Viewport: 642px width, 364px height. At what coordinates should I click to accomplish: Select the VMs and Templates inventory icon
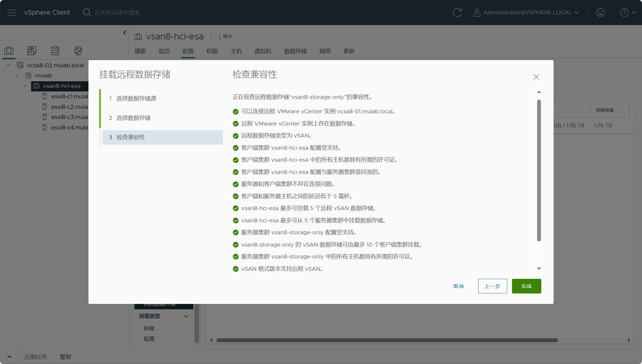[x=32, y=51]
